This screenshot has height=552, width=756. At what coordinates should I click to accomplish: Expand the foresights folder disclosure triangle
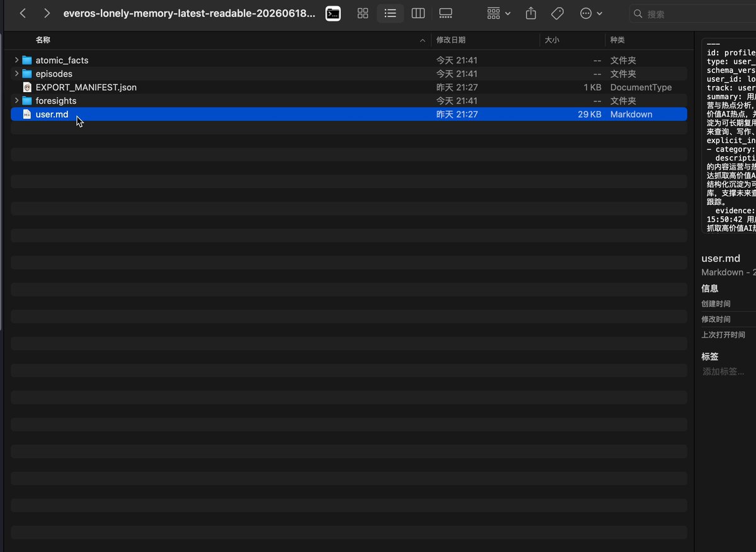(x=16, y=101)
